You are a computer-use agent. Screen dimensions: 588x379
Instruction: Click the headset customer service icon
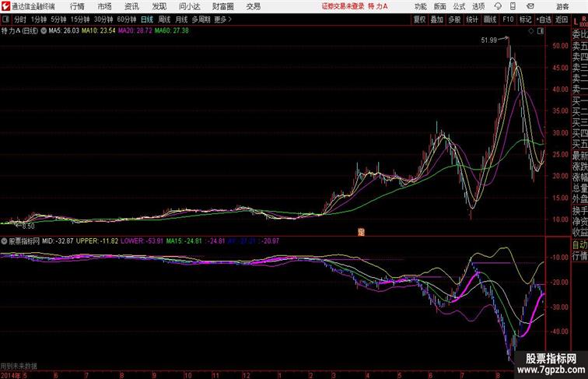(x=498, y=6)
